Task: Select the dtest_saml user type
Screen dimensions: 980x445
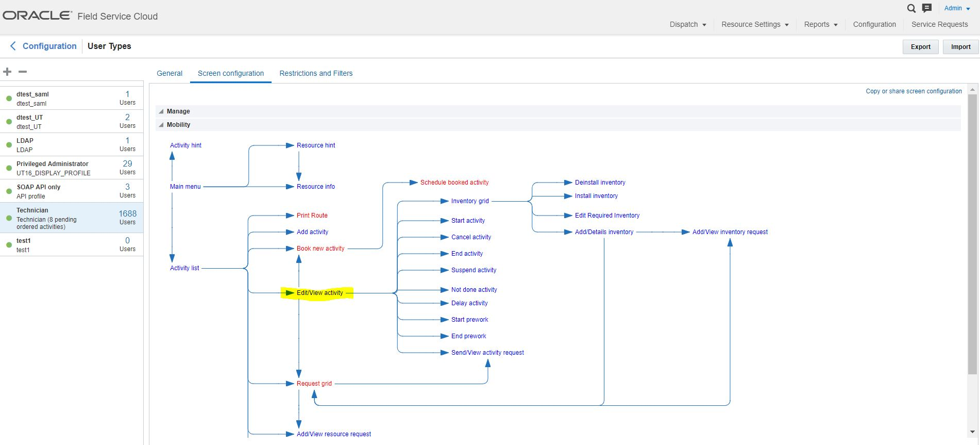Action: click(x=72, y=98)
